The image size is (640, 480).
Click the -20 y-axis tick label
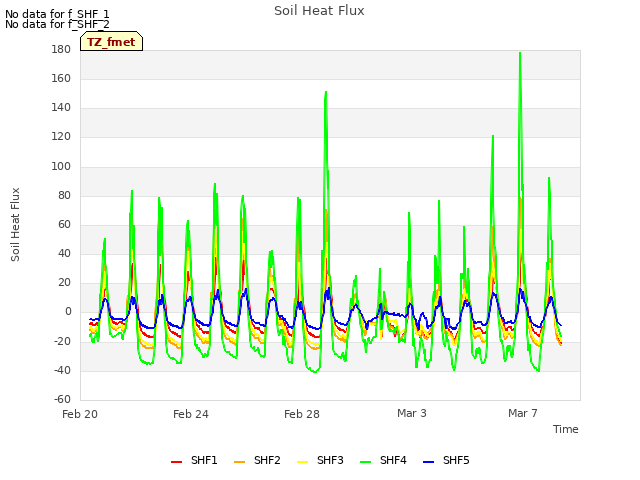point(62,341)
